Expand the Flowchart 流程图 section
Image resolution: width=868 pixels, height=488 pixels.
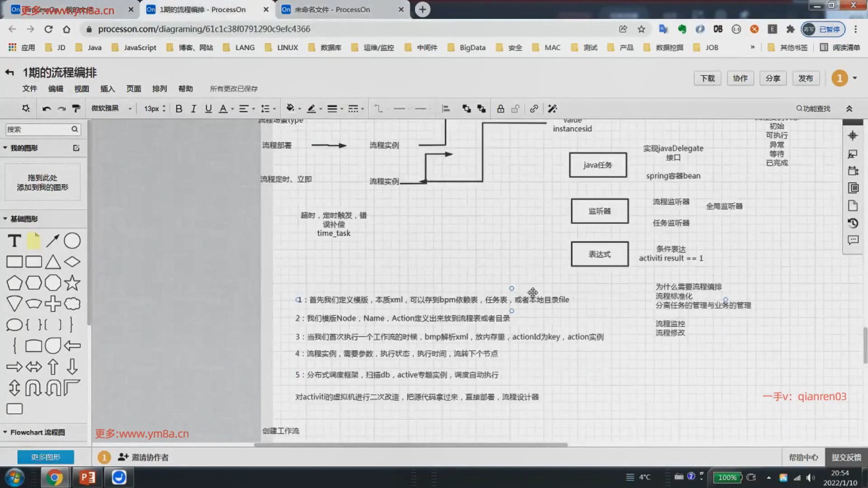(37, 432)
